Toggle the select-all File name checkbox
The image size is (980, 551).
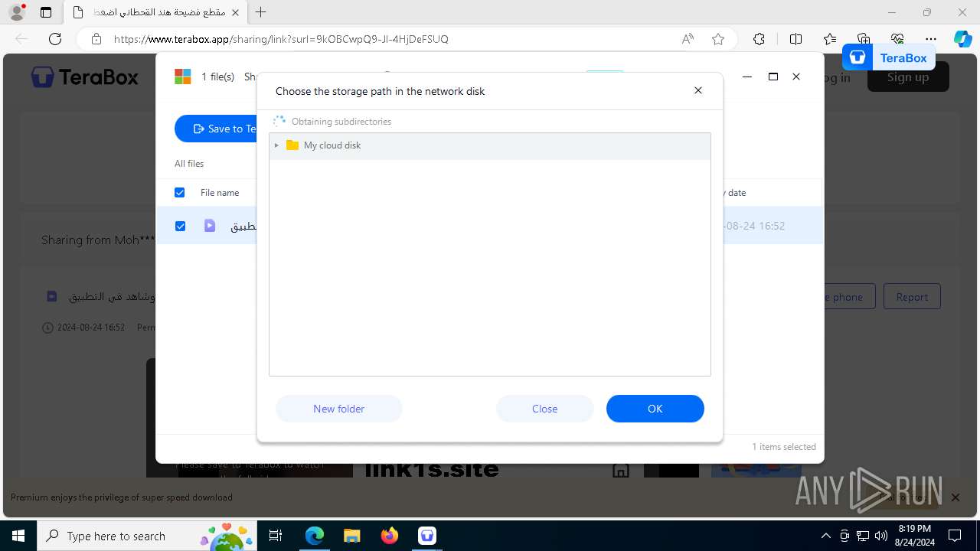[x=180, y=193]
